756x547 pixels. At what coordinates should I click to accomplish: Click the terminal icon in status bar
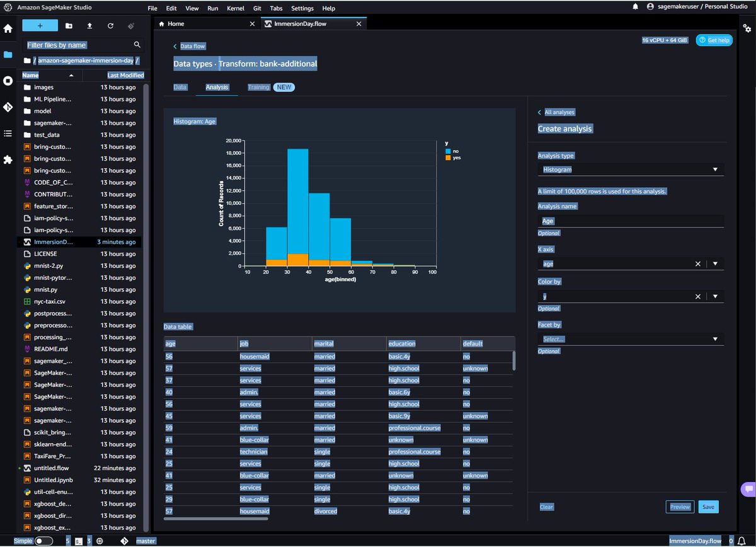[x=79, y=541]
